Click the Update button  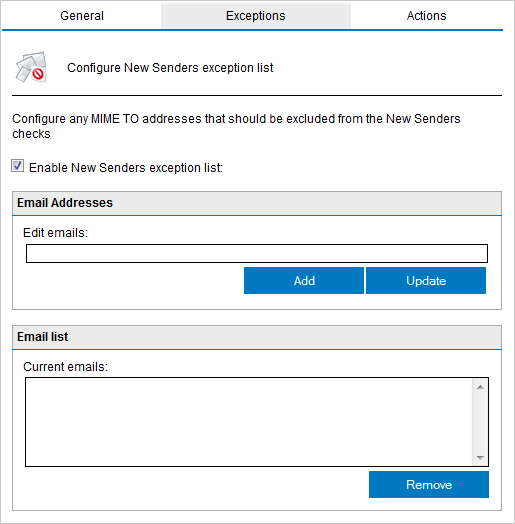tap(426, 281)
